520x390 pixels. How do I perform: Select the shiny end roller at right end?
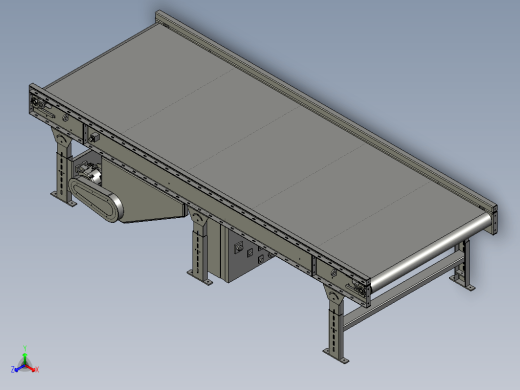430,253
